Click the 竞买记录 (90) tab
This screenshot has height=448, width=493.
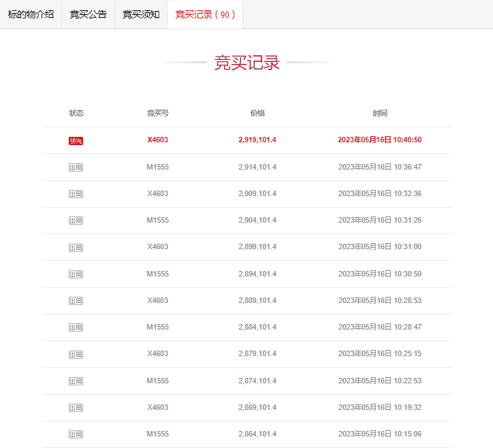click(x=205, y=14)
